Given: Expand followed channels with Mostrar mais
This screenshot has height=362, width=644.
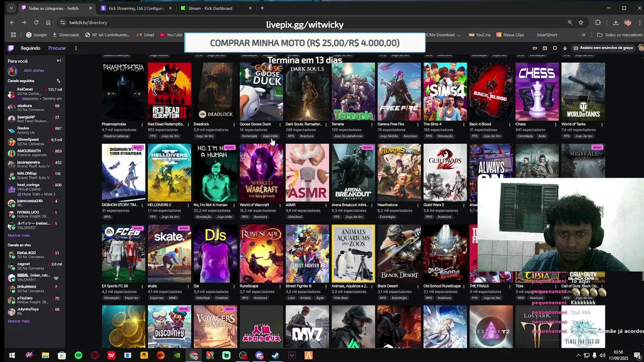Looking at the screenshot, I should point(19,235).
